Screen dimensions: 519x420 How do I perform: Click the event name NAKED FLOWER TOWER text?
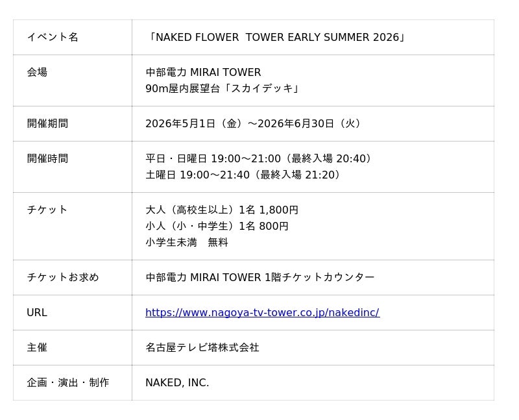pos(276,37)
